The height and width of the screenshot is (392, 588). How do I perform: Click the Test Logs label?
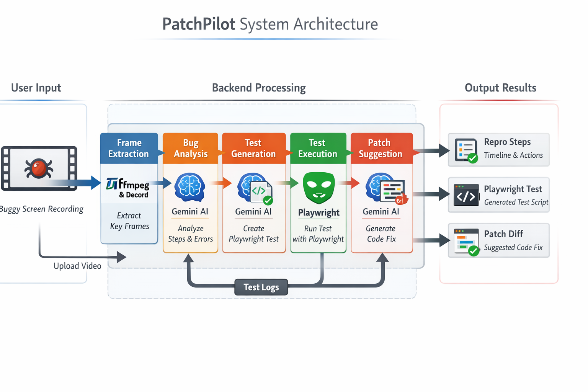261,287
